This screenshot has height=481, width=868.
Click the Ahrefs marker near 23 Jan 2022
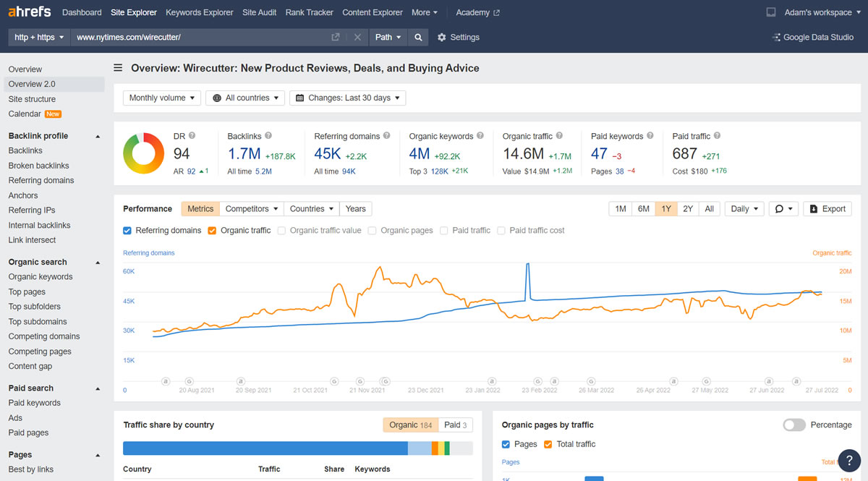[493, 380]
